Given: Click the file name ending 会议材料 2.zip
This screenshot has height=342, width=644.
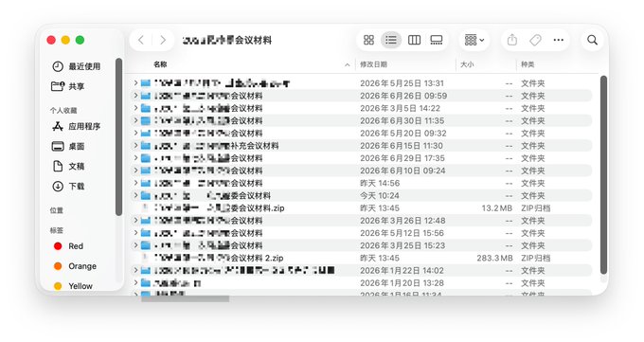Looking at the screenshot, I should click(x=220, y=258).
